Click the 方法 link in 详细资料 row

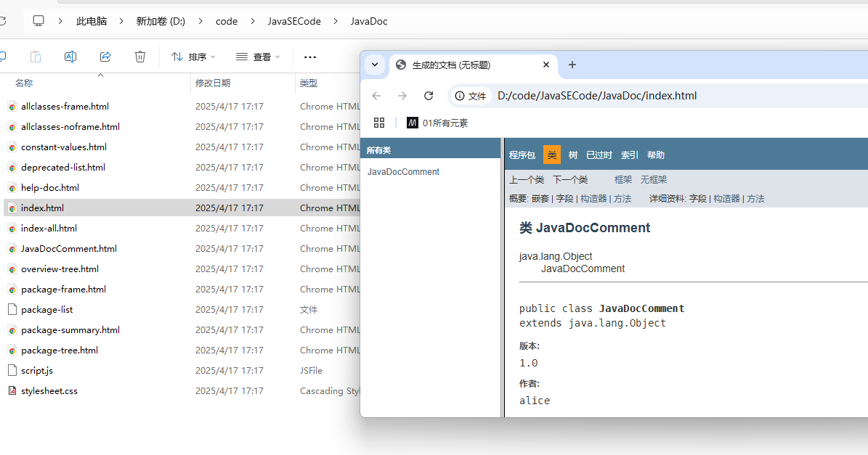(755, 199)
